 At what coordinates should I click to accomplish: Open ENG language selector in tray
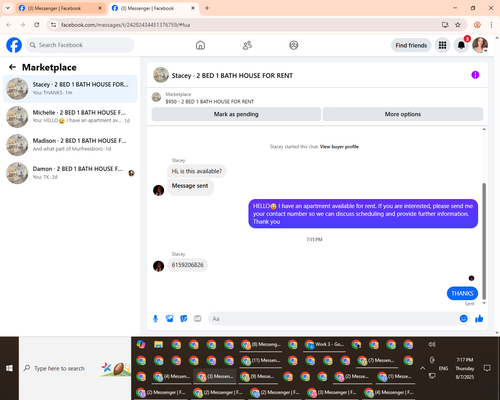[x=443, y=368]
